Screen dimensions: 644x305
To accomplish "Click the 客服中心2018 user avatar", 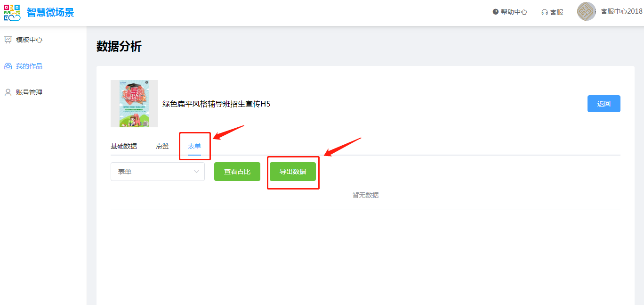I will coord(587,11).
